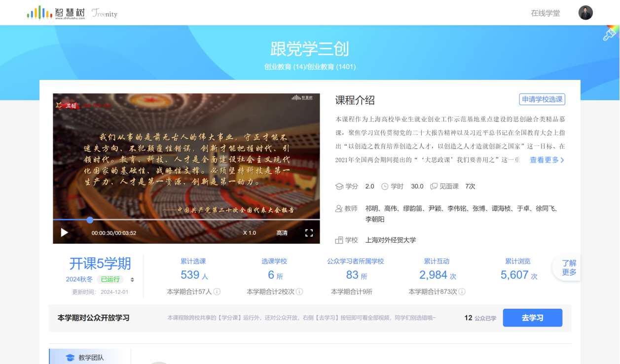This screenshot has width=620, height=364.
Task: Click the 见面课 icon
Action: tap(434, 186)
